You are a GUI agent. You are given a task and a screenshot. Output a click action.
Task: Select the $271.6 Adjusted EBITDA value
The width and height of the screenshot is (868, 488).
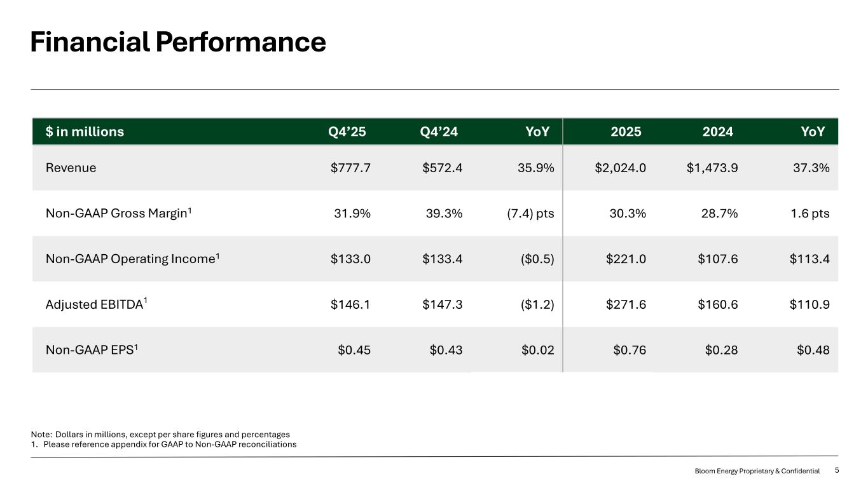627,304
